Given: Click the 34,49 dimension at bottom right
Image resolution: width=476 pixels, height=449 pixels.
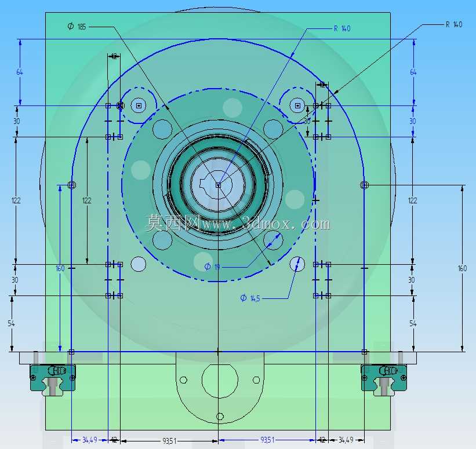Looking at the screenshot, I should click(x=346, y=440).
